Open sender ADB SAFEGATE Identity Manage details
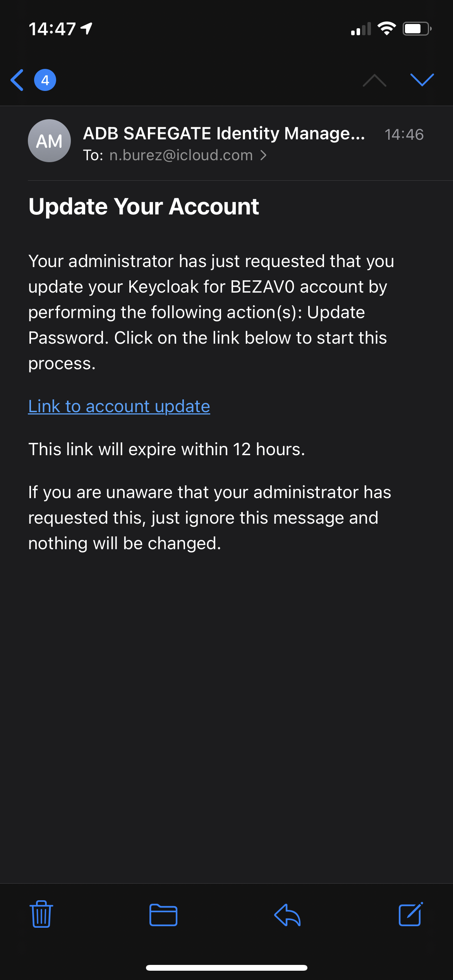This screenshot has width=453, height=980. [224, 134]
